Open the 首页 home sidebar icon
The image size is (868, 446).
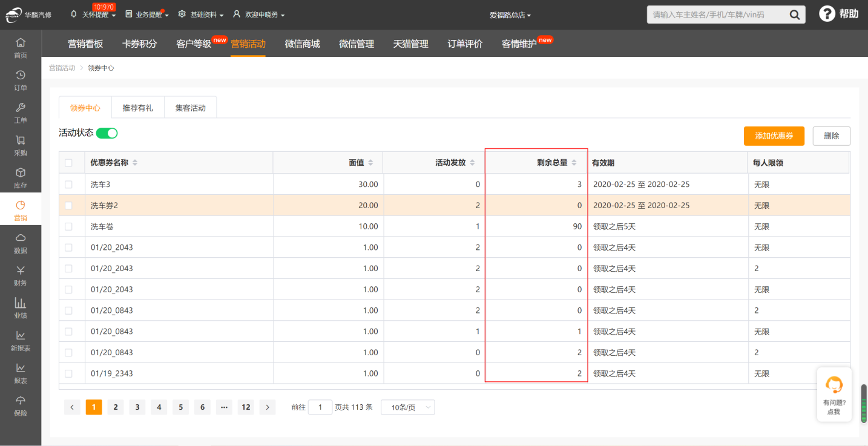click(21, 48)
